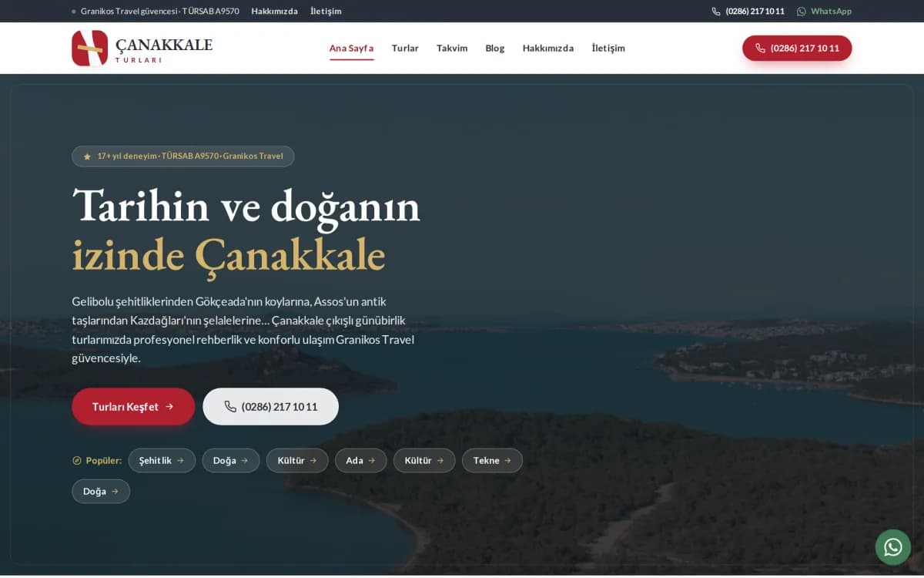This screenshot has width=924, height=578.
Task: Click the light phone button beside Turları Keşfet
Action: click(270, 406)
